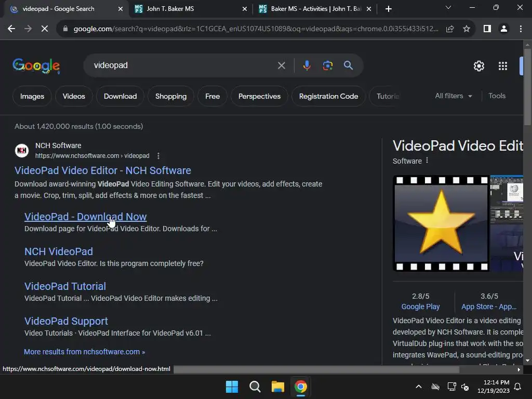
Task: Filter results by Videos
Action: pos(74,96)
